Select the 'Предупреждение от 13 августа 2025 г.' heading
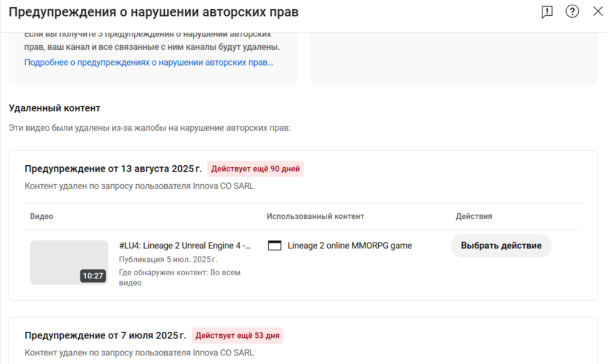This screenshot has height=364, width=608. point(114,169)
